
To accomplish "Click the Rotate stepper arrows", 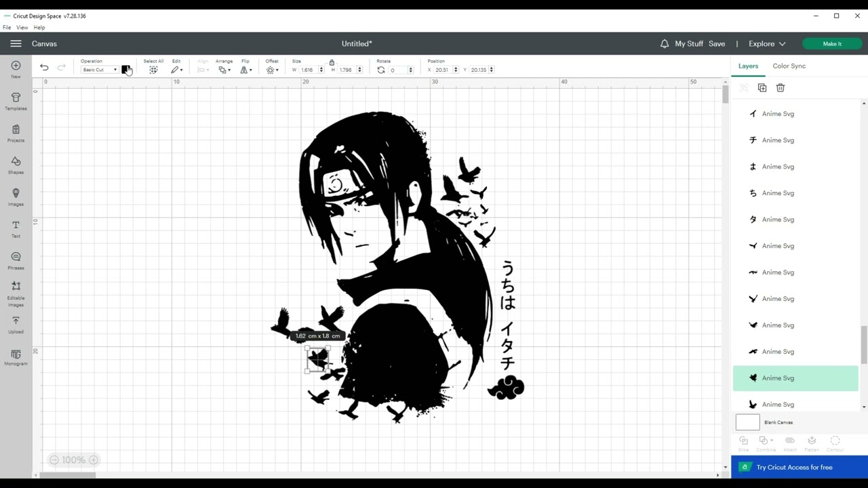I will 410,70.
